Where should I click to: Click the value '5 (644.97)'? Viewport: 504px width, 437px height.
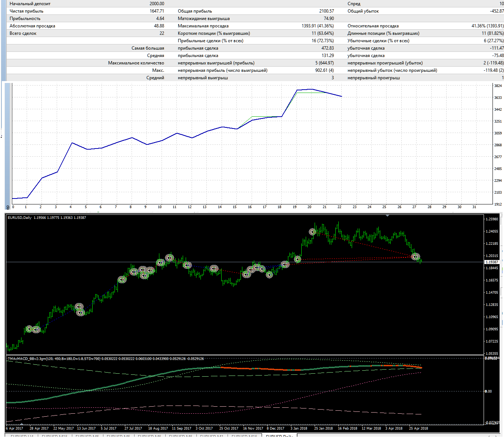(325, 63)
